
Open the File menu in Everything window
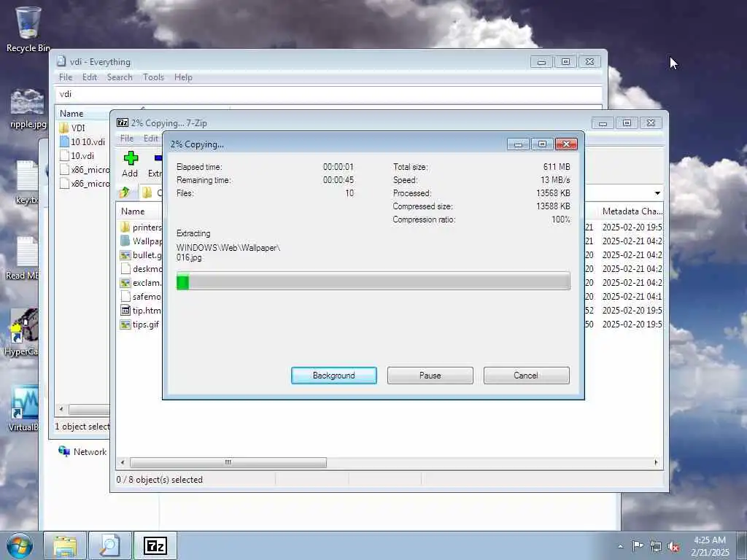click(x=66, y=77)
